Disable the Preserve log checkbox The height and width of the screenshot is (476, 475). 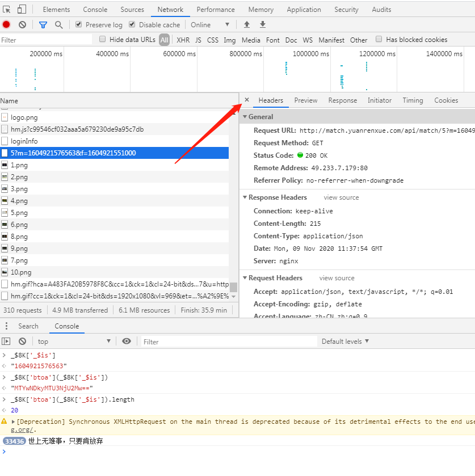pos(79,24)
